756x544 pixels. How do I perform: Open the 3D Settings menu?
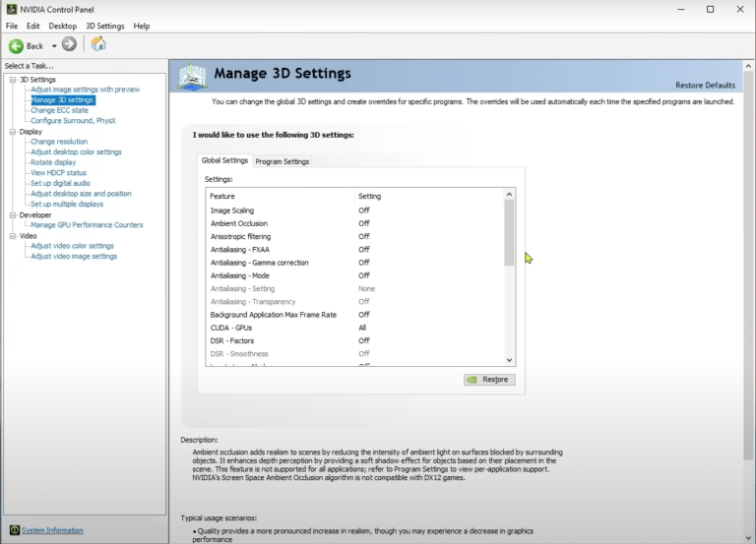(x=104, y=26)
